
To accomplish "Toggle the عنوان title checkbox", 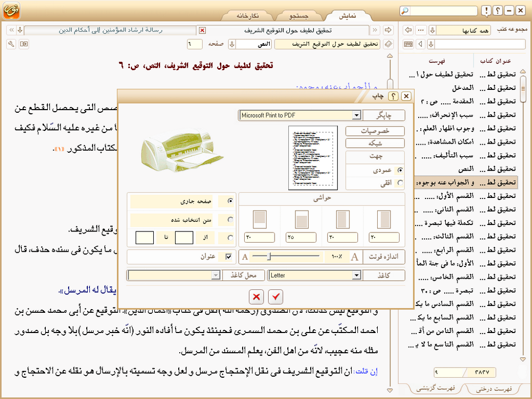I will (x=228, y=256).
